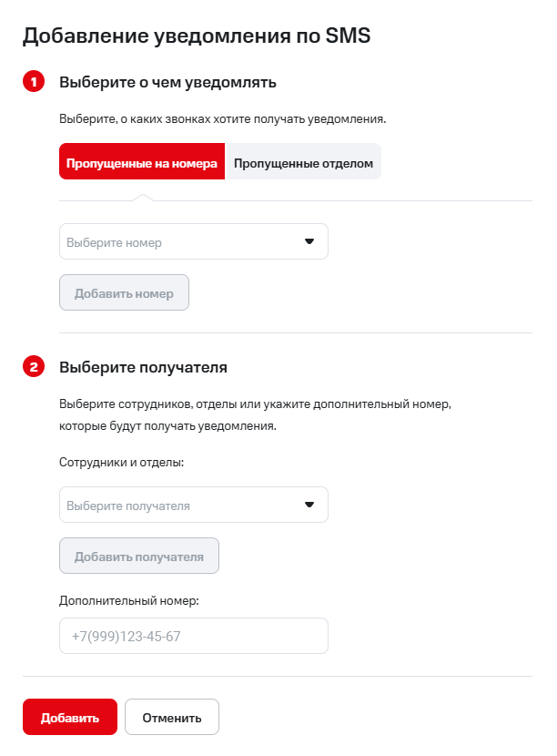The image size is (557, 756).
Task: Select the "Пропущенные на номера" tab
Action: pyautogui.click(x=142, y=163)
